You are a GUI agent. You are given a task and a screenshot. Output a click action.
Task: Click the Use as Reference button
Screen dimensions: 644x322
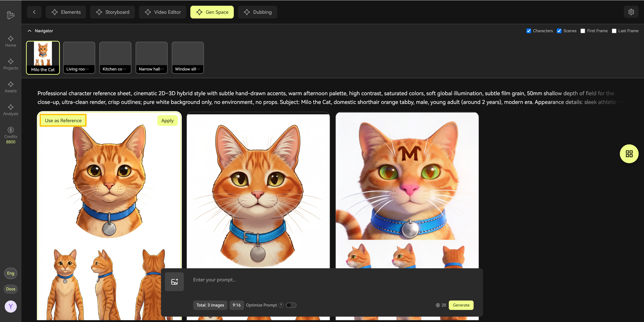tap(63, 120)
